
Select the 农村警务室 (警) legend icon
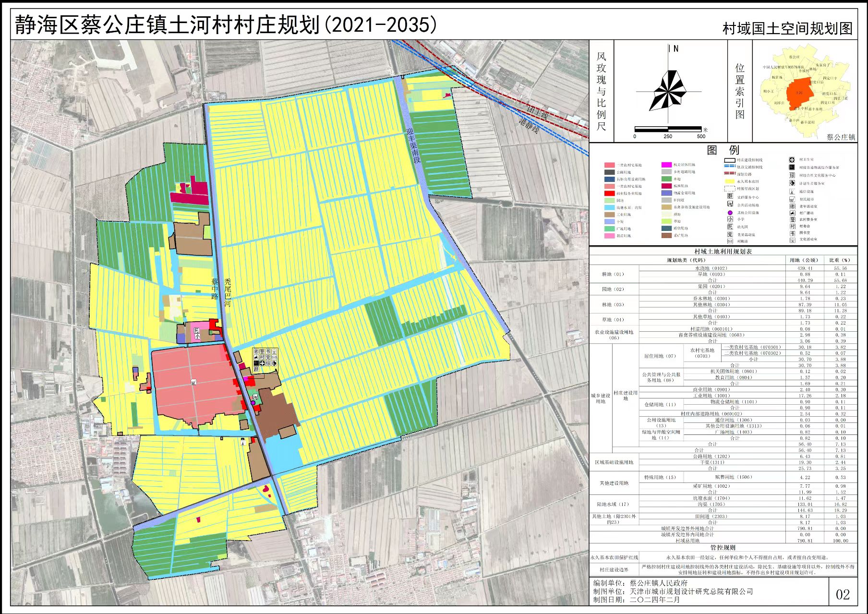[792, 219]
